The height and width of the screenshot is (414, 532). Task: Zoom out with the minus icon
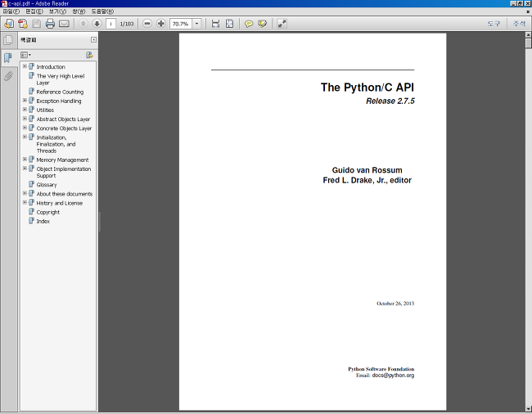pyautogui.click(x=147, y=24)
